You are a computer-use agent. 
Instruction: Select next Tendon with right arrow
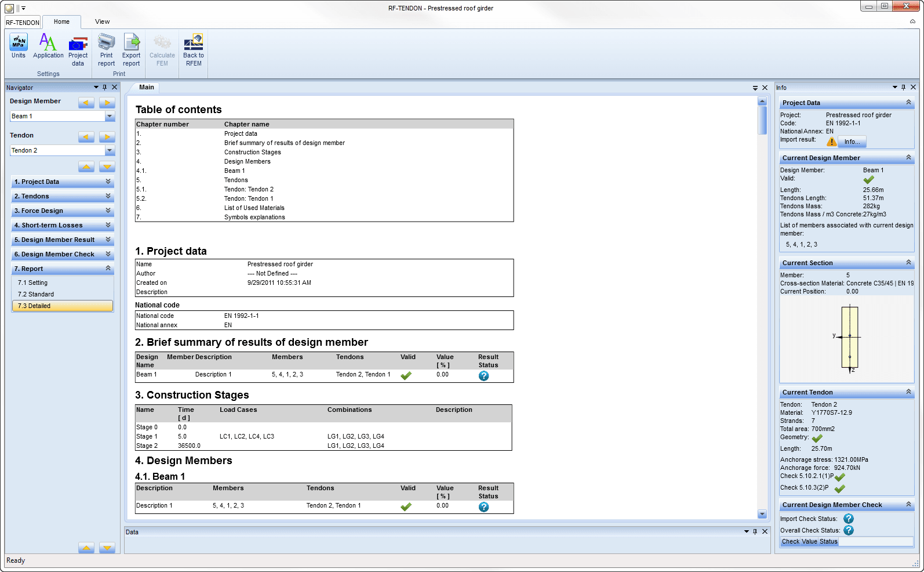[107, 137]
